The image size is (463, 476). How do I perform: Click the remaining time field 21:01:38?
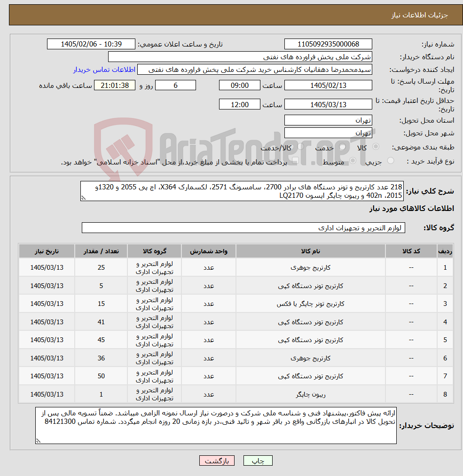[x=115, y=86]
